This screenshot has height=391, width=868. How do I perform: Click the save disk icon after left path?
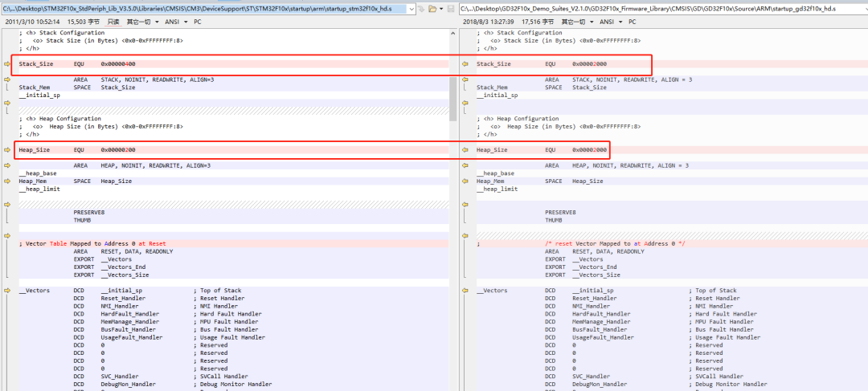(x=451, y=9)
